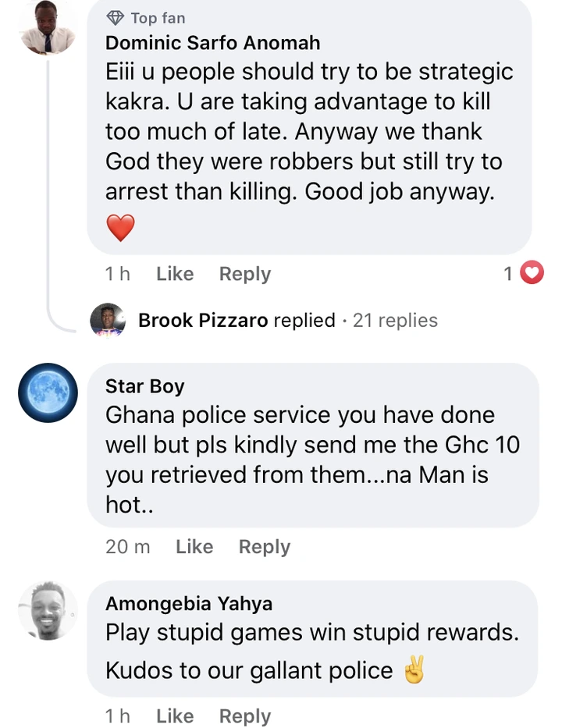This screenshot has height=728, width=562.
Task: Open Brook Pizzaro's small avatar
Action: 108,320
